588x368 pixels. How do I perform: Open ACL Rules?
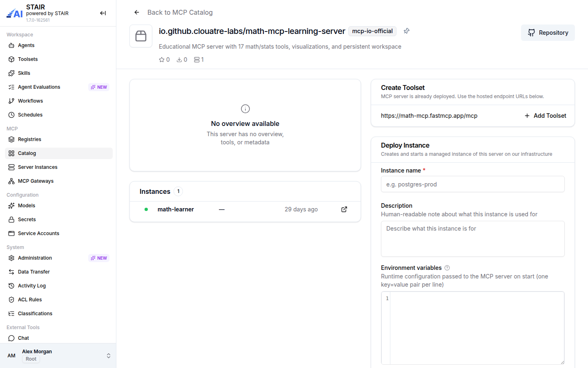coord(59,300)
